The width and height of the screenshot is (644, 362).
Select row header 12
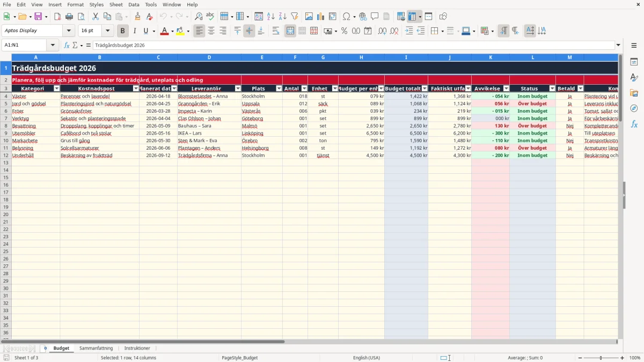click(x=6, y=156)
